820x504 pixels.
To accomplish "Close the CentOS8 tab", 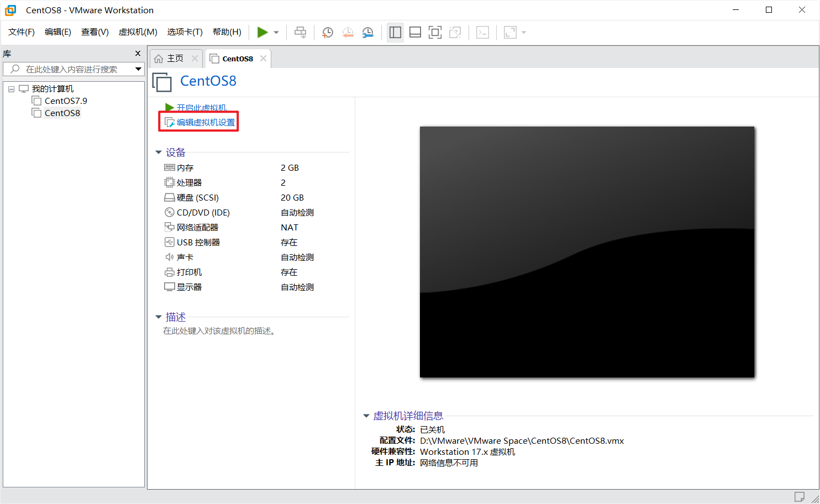I will (263, 59).
